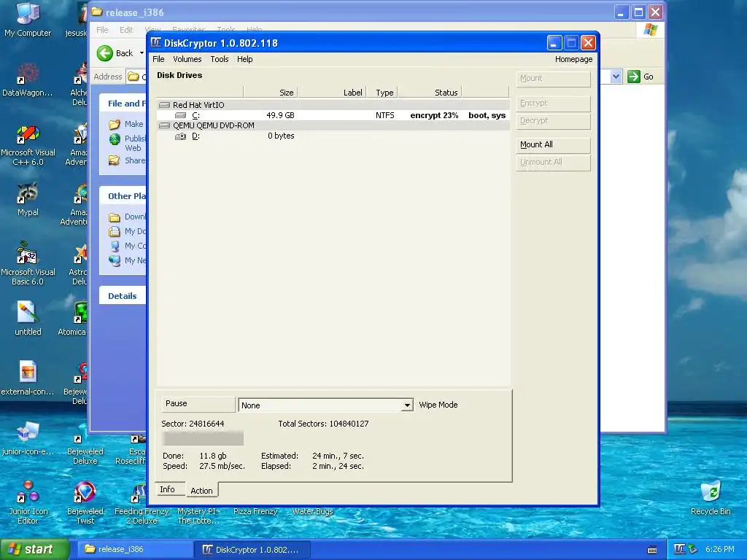Image resolution: width=747 pixels, height=560 pixels.
Task: Click My Documents link icon in Explorer
Action: tap(115, 231)
